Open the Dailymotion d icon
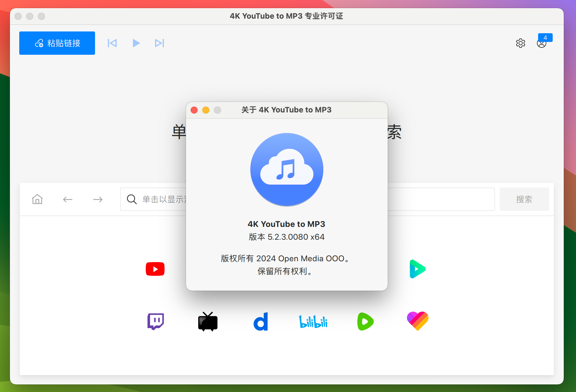 pyautogui.click(x=261, y=322)
